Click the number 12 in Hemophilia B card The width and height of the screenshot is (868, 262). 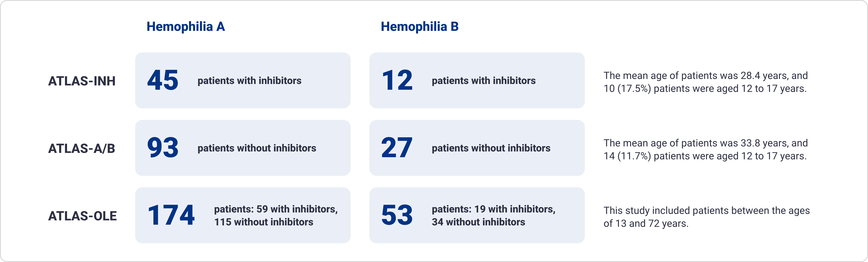tap(397, 80)
